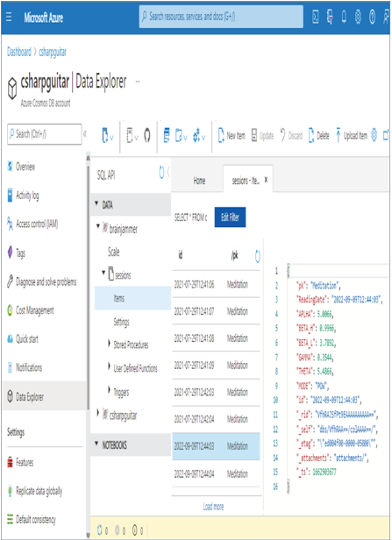
Task: Open Data Explorer settings gear icon
Action: pos(374,135)
